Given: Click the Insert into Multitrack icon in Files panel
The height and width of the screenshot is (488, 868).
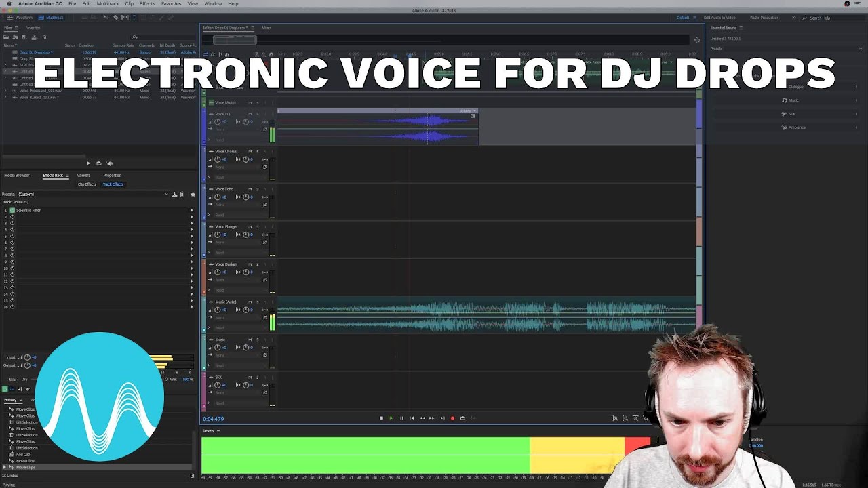Looking at the screenshot, I should point(34,37).
